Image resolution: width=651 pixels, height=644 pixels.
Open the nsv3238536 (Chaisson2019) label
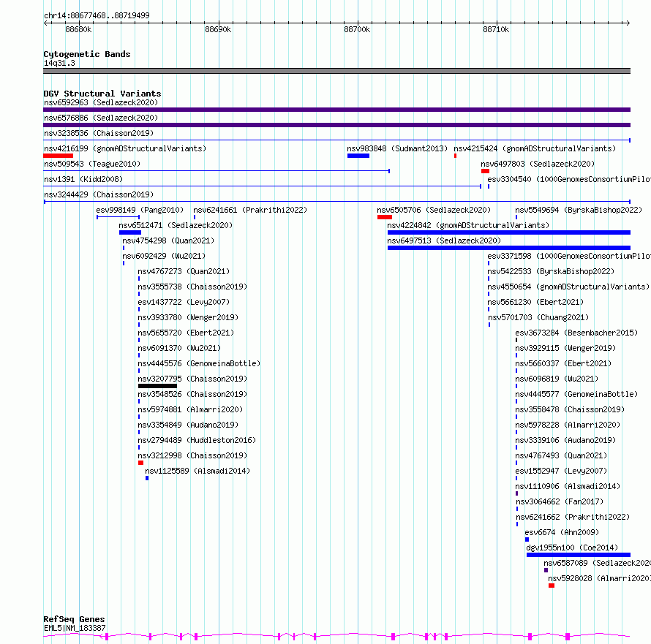pyautogui.click(x=99, y=133)
